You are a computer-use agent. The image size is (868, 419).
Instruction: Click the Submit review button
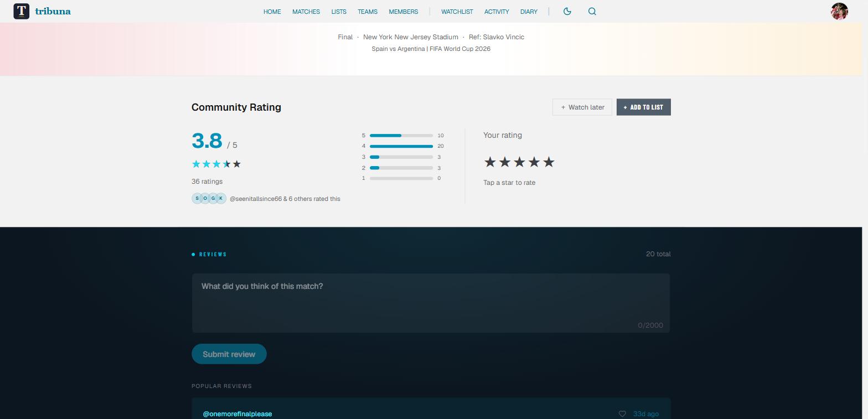(x=229, y=354)
